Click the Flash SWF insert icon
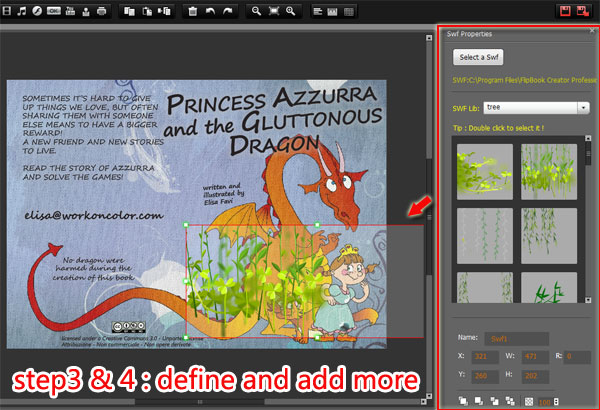Screen dimensions: 600x410 [37, 11]
